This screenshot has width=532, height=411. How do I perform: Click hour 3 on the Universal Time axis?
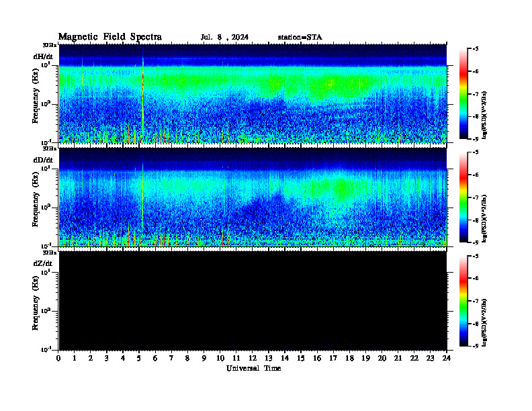(x=107, y=359)
